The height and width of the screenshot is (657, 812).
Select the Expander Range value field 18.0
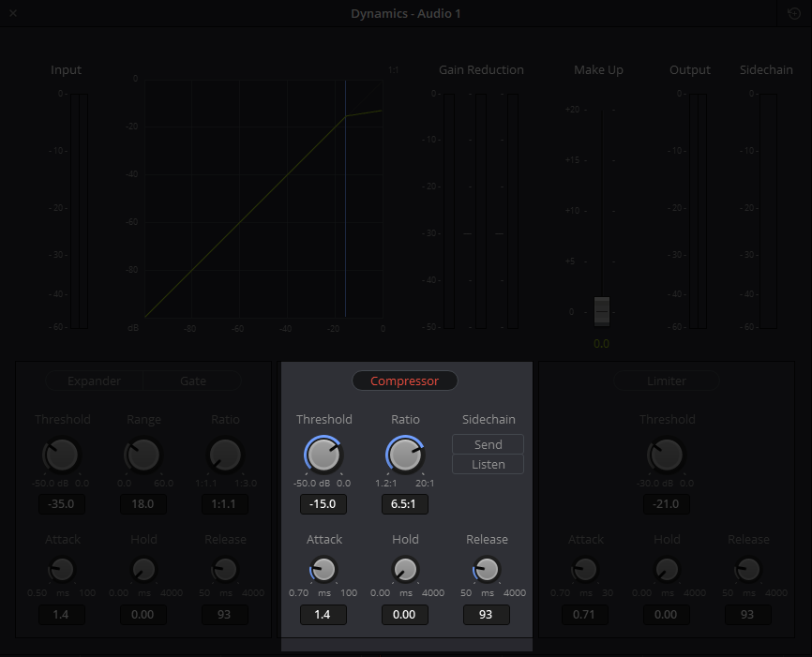coord(143,504)
